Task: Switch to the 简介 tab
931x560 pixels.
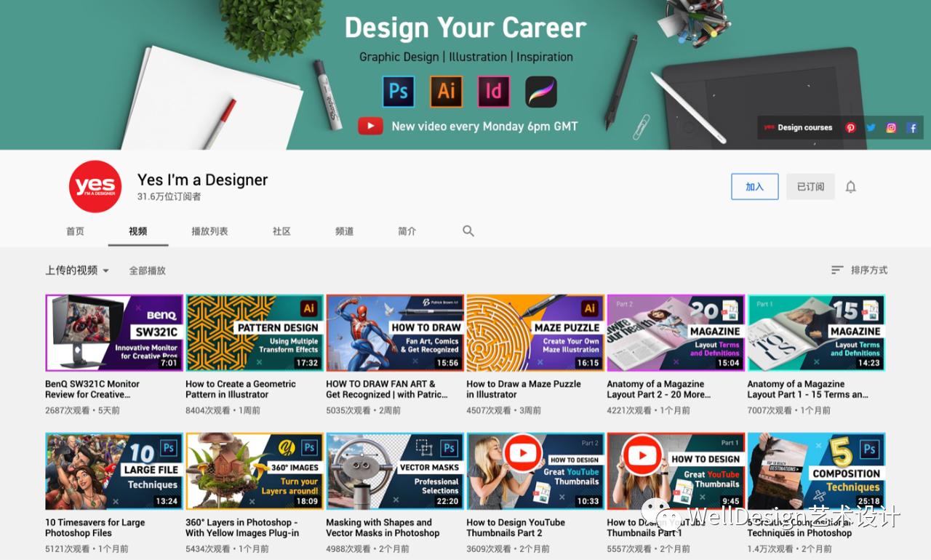Action: [x=407, y=231]
